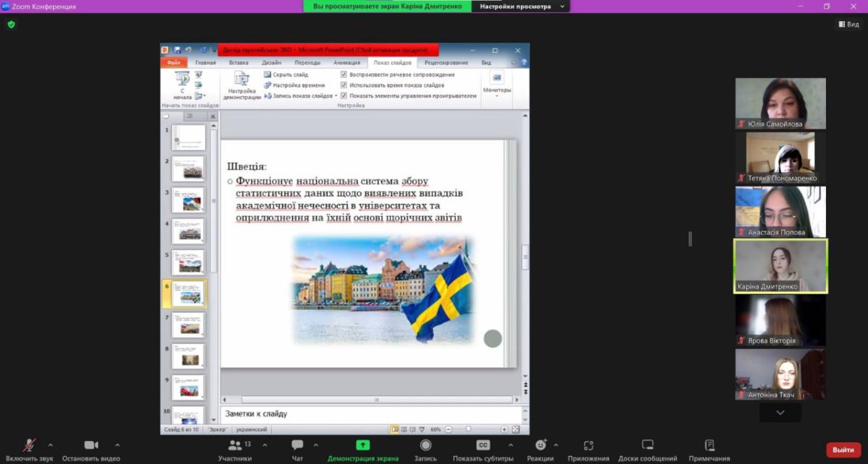The width and height of the screenshot is (868, 464).
Task: Unmute with Включить звук microphone icon
Action: click(30, 445)
